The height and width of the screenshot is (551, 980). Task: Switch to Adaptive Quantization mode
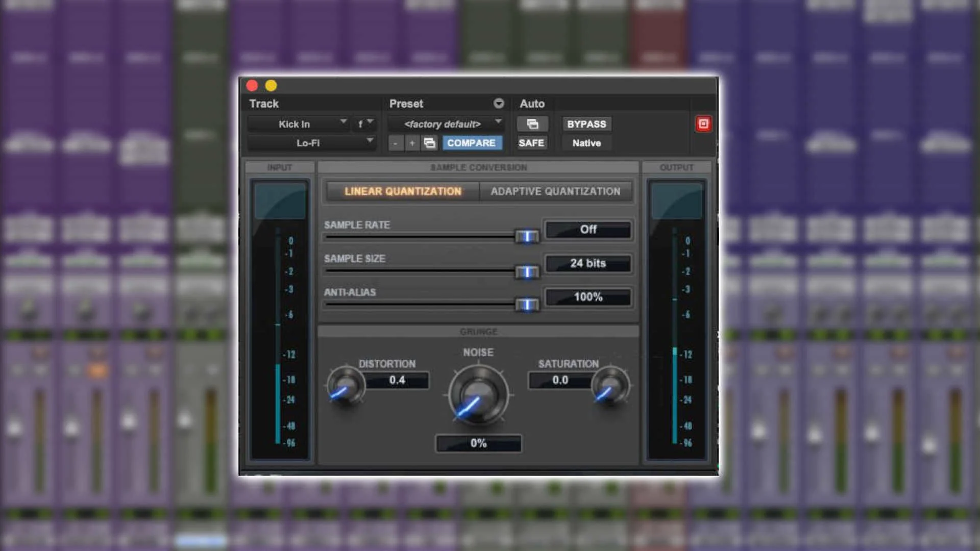point(555,191)
